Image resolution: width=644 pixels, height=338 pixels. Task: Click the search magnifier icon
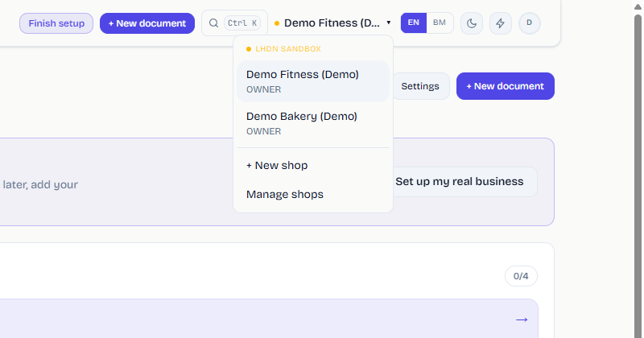[x=213, y=23]
